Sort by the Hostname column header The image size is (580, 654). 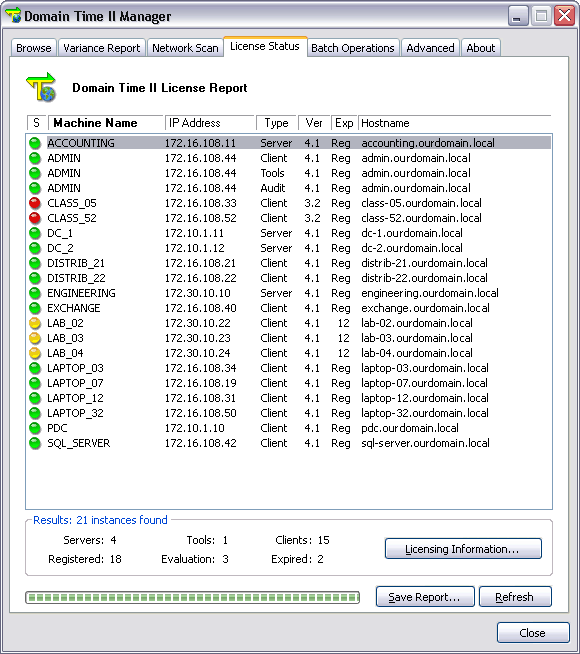click(x=454, y=123)
